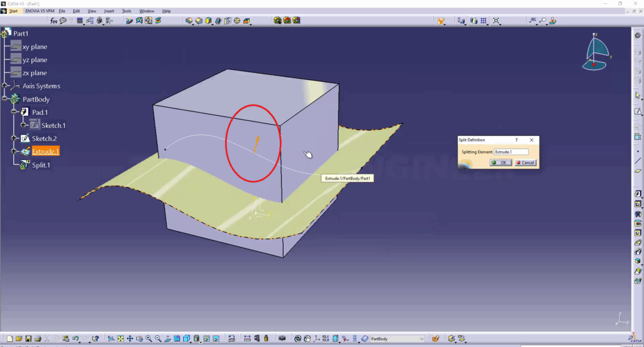
Task: Click the Splitting Element input field
Action: [511, 152]
